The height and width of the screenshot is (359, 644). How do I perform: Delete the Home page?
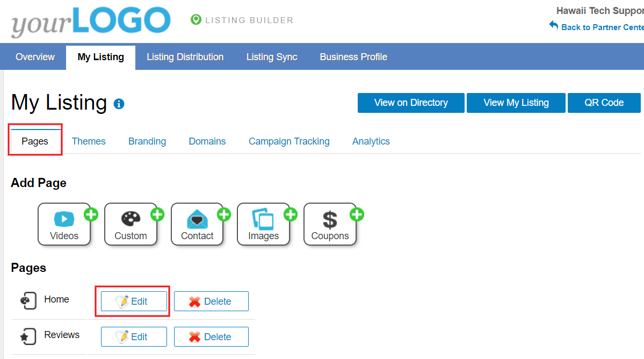[x=211, y=301]
